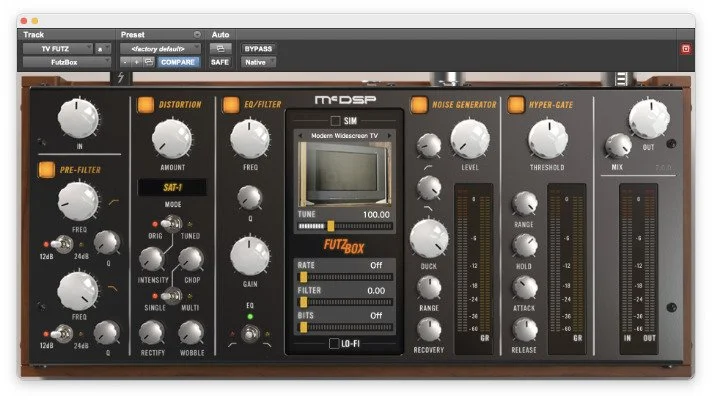Click the MIX knob

[618, 146]
